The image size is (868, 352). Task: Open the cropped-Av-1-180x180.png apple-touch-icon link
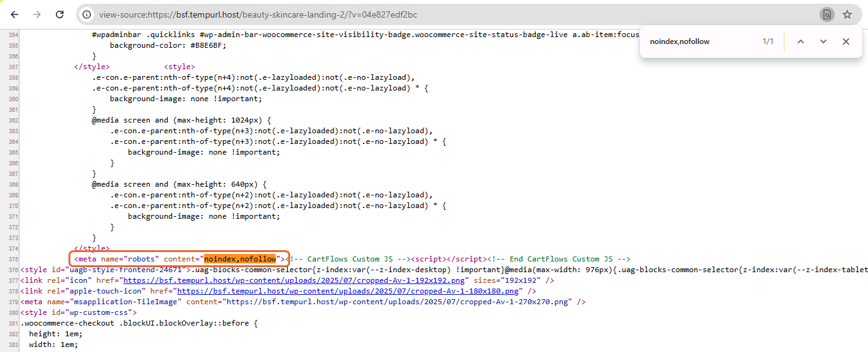[349, 291]
